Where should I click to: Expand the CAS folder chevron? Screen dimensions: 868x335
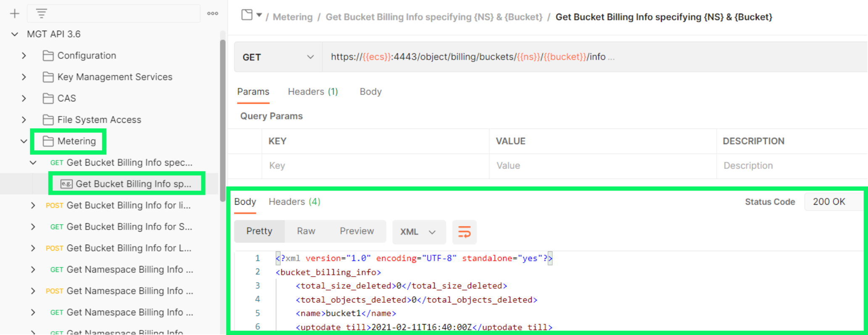coord(24,98)
